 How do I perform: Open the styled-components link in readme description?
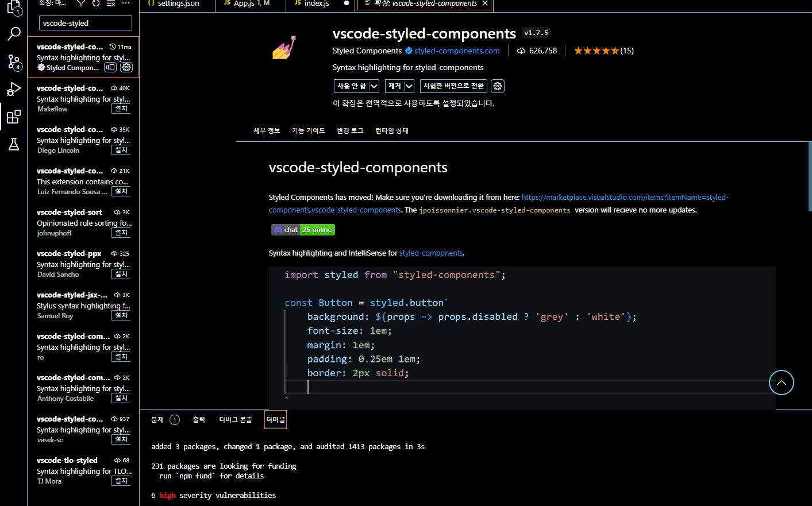click(x=431, y=253)
